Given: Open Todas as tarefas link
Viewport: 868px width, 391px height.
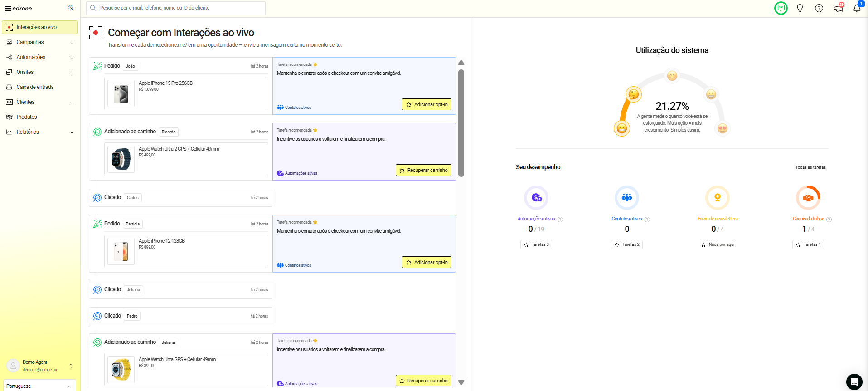Looking at the screenshot, I should 810,167.
